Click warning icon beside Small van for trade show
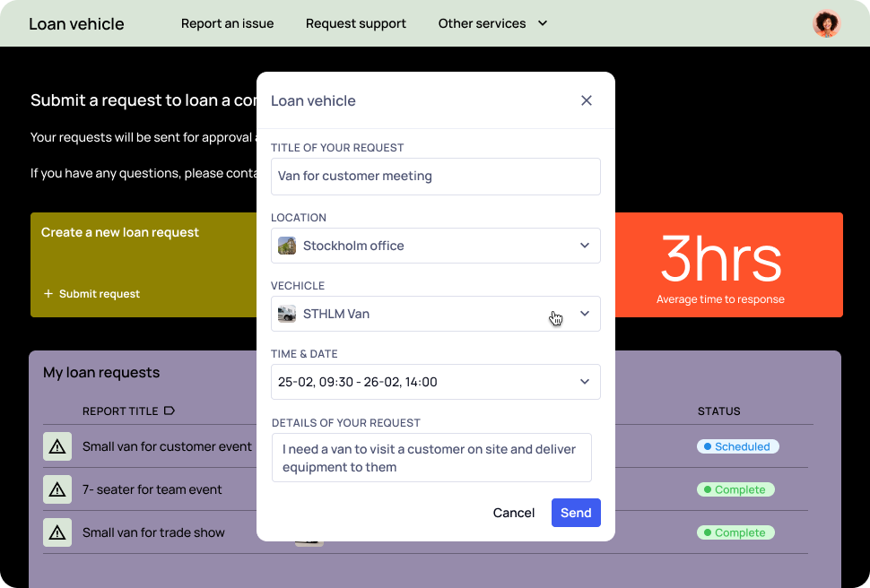 57,532
